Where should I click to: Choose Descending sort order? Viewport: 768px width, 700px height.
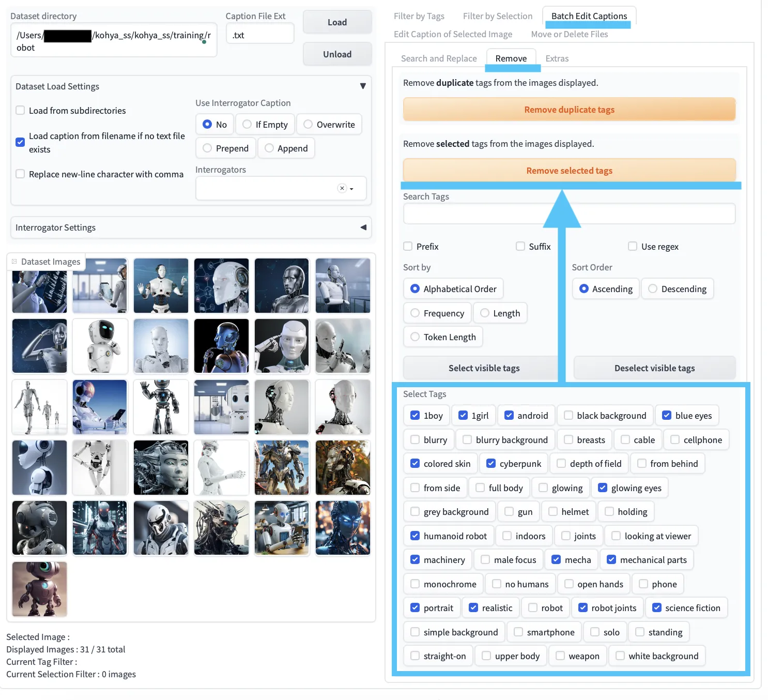(653, 289)
